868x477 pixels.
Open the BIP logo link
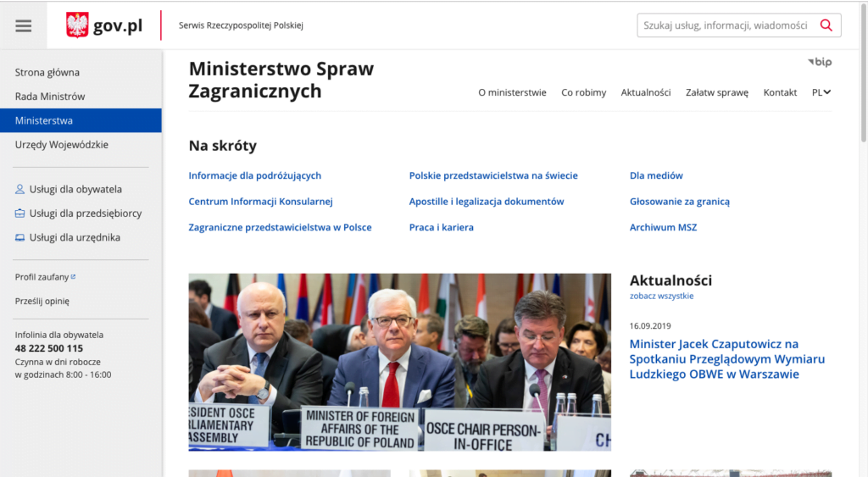[820, 62]
